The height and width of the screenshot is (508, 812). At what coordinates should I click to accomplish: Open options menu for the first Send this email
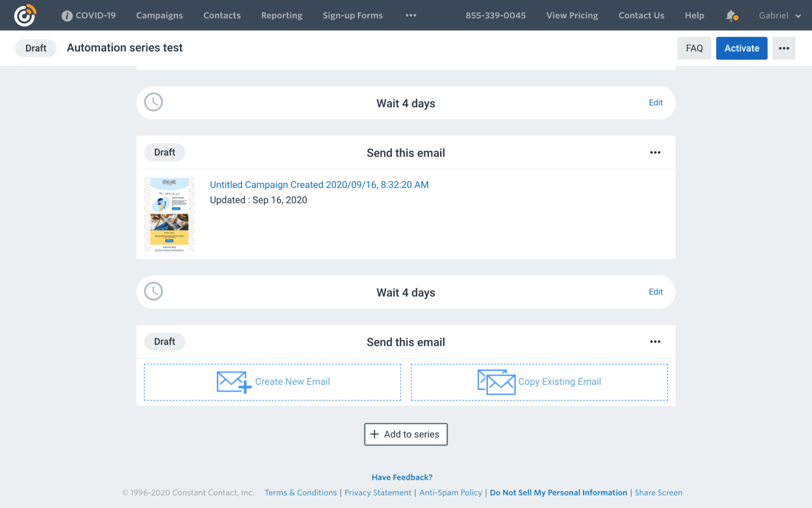pos(655,152)
